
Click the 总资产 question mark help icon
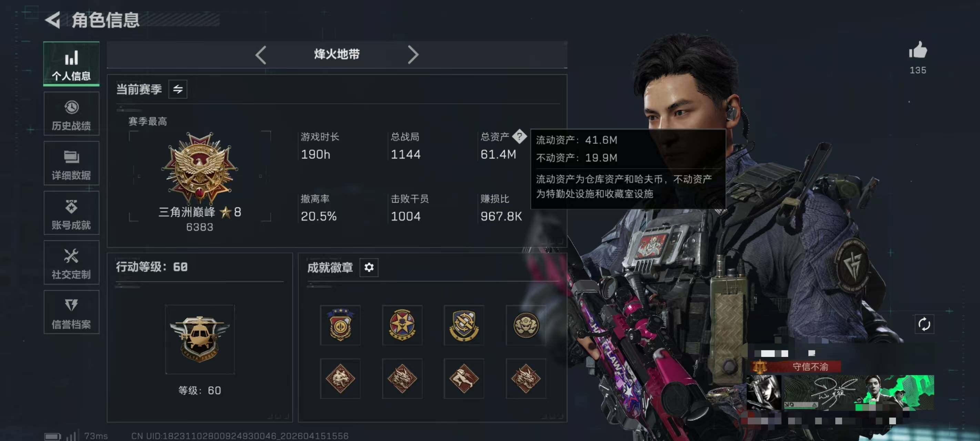(519, 136)
